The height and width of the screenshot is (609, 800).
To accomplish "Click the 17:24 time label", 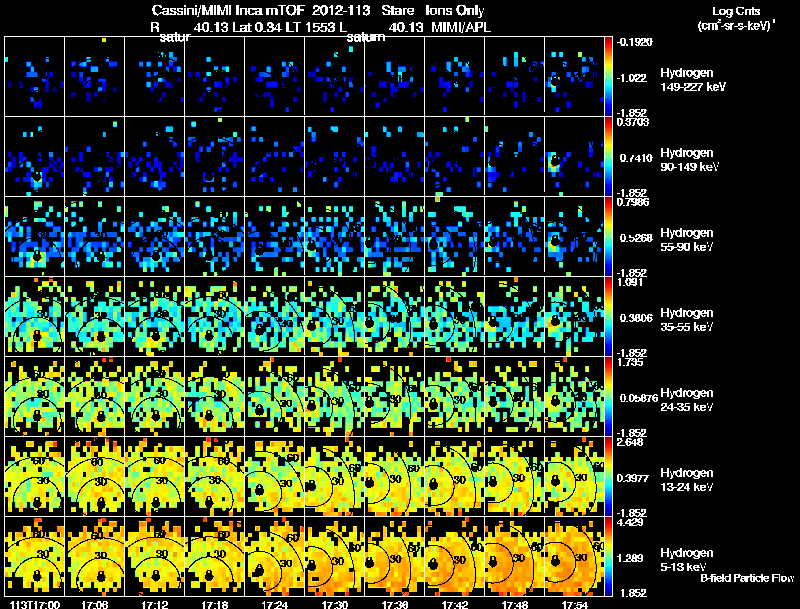I will click(x=274, y=604).
